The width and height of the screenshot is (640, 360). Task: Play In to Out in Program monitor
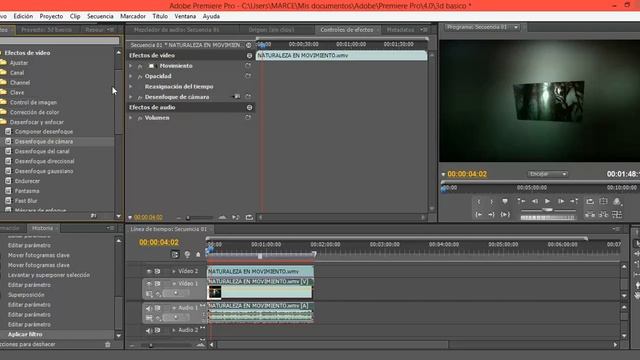click(505, 214)
